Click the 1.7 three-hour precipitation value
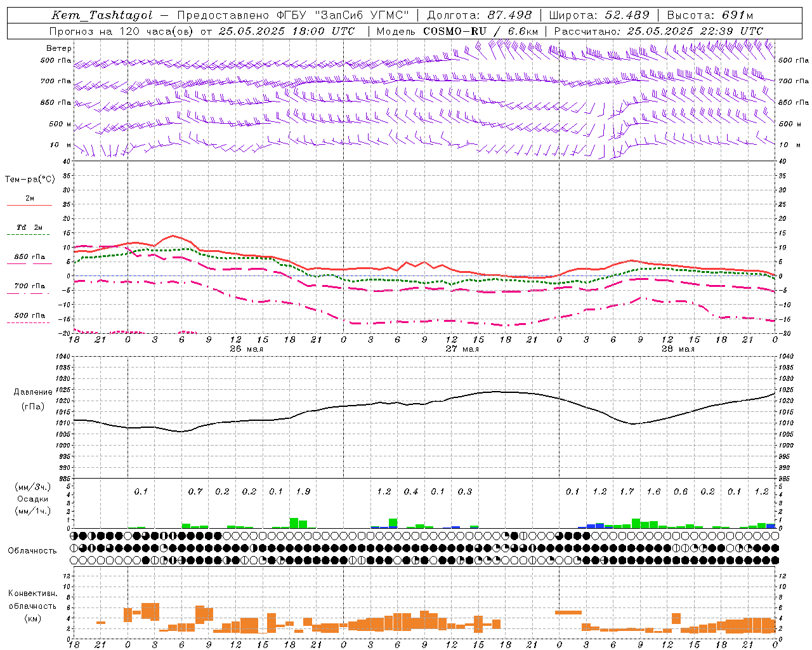This screenshot has height=650, width=812. point(627,491)
